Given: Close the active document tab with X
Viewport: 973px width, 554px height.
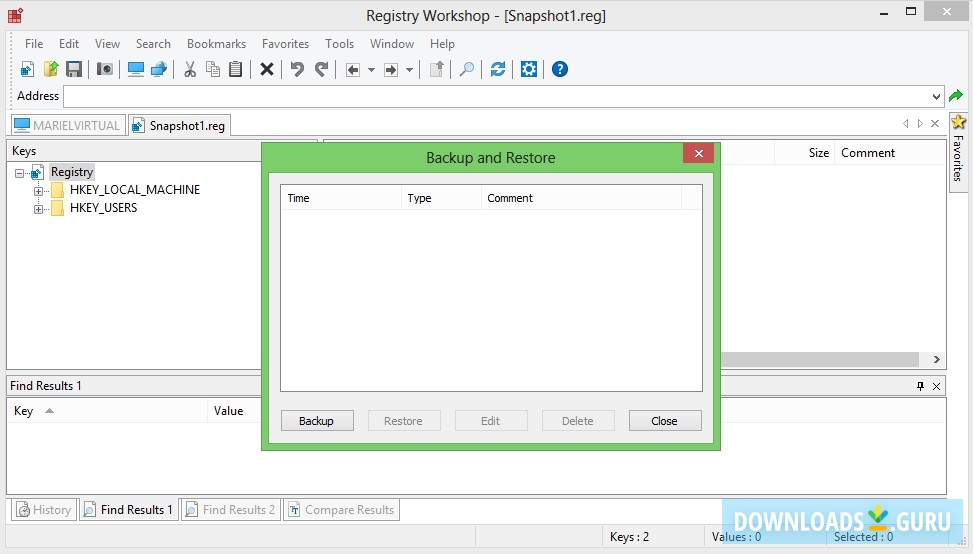Looking at the screenshot, I should 935,123.
